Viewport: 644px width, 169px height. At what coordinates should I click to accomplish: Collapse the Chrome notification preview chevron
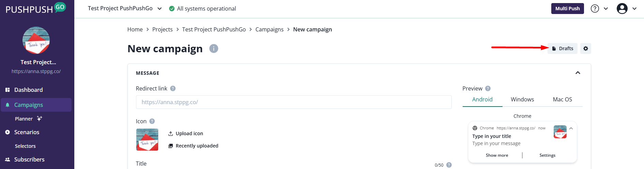(571, 128)
